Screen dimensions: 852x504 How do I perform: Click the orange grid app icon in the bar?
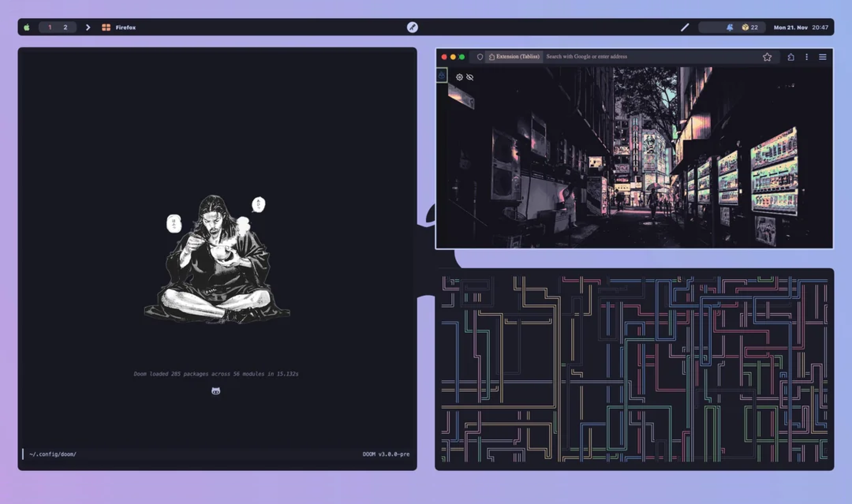tap(106, 27)
